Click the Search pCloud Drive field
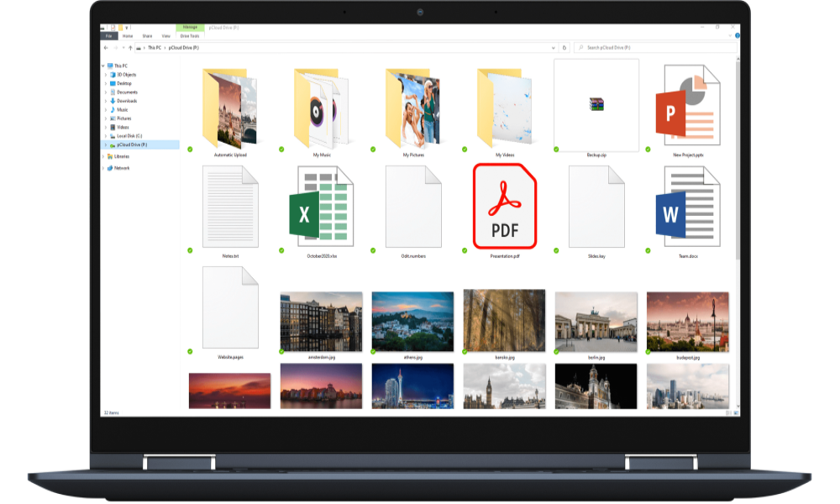 [655, 48]
